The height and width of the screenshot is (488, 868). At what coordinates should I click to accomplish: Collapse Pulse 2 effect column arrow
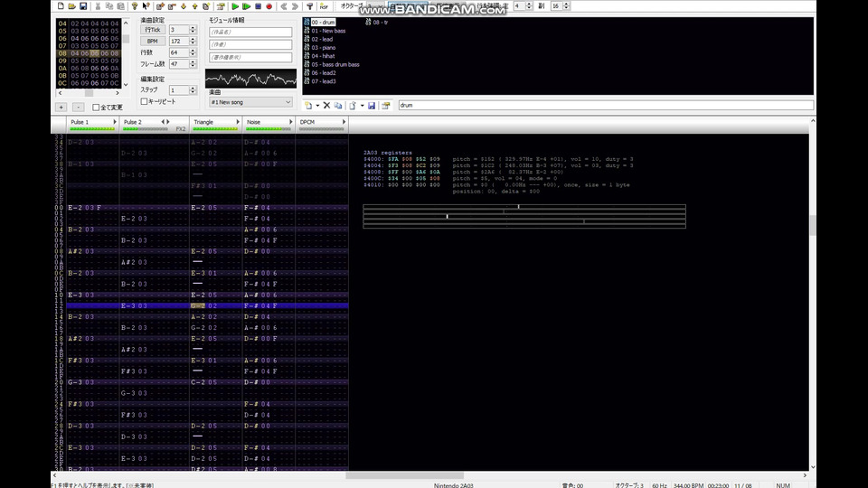pyautogui.click(x=163, y=122)
